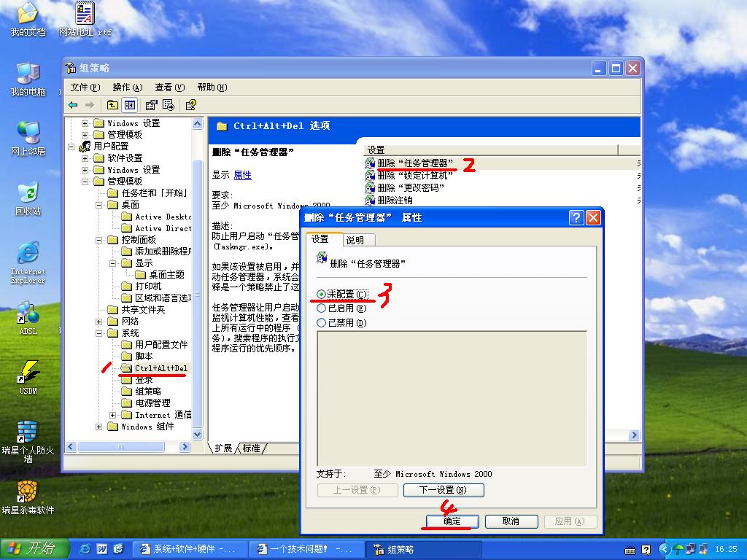Select the 任务栏和「开始」 tree folder
Viewport: 747px width, 560px height.
(147, 192)
